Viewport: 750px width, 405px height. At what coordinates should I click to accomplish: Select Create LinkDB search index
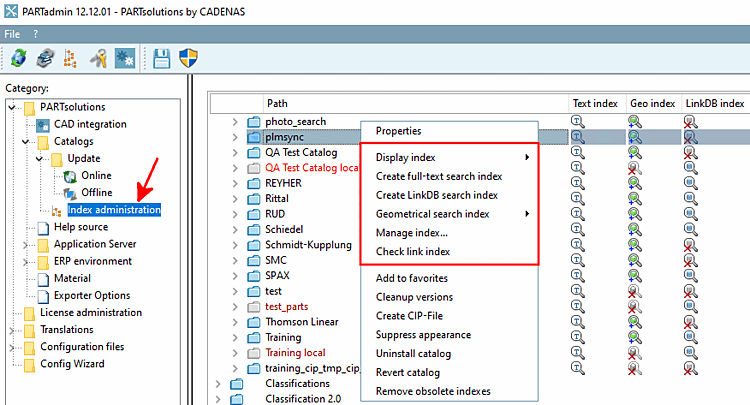click(x=437, y=195)
